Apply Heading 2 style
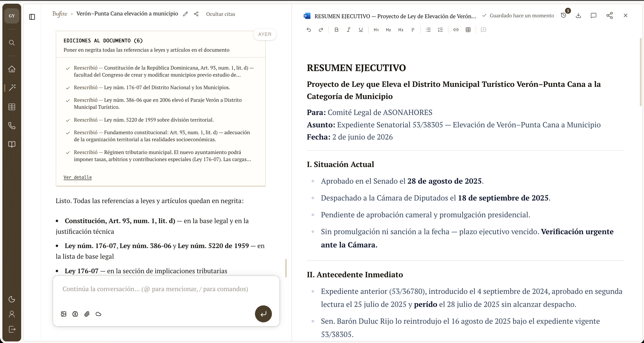This screenshot has width=644, height=343. click(388, 30)
